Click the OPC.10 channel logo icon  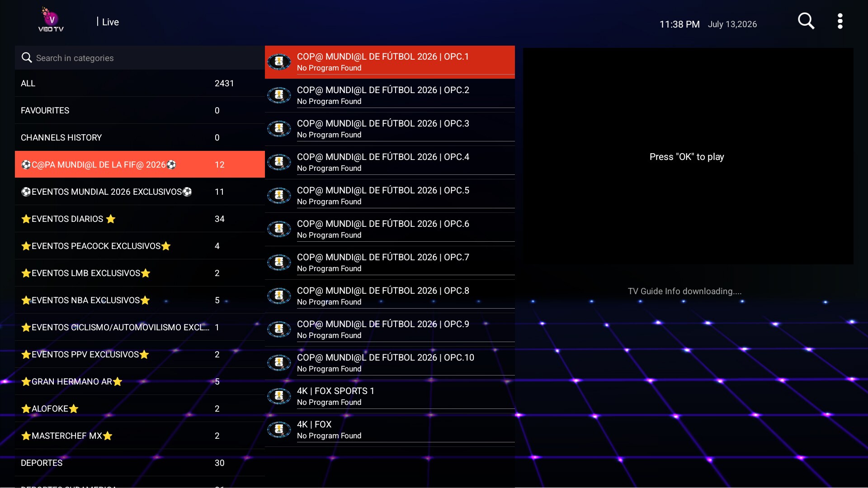279,363
